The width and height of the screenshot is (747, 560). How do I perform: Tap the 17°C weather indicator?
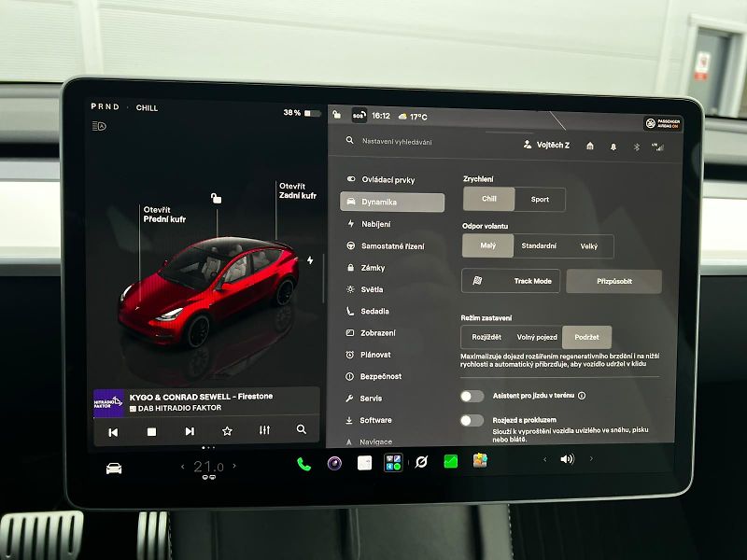tap(413, 116)
